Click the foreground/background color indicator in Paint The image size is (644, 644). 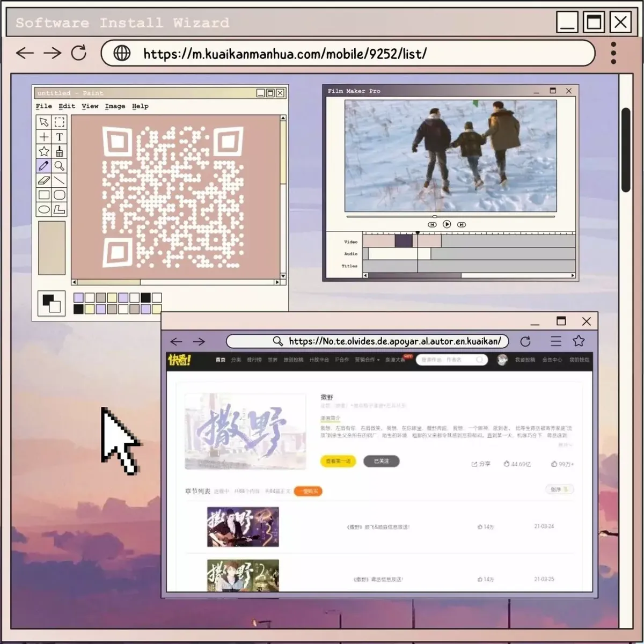tap(52, 304)
